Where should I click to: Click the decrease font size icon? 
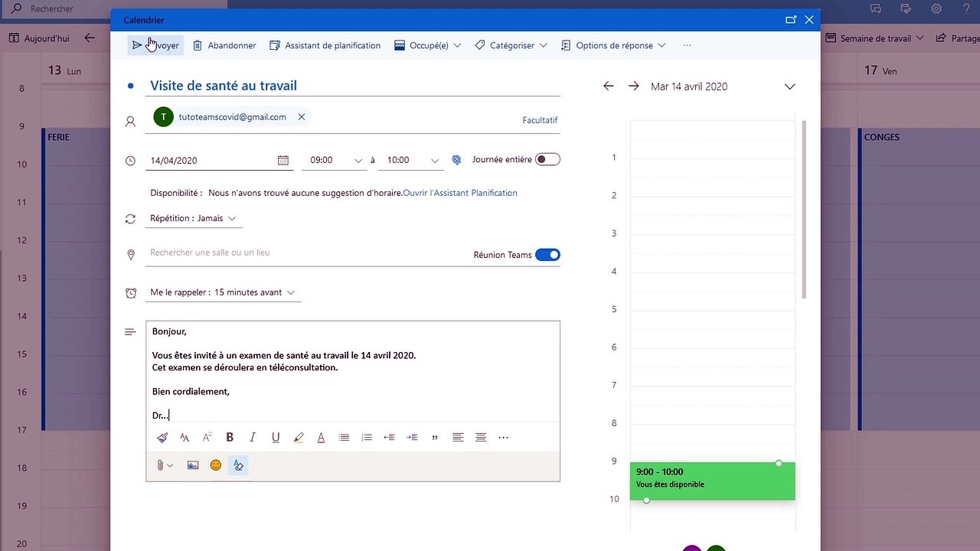pos(185,438)
